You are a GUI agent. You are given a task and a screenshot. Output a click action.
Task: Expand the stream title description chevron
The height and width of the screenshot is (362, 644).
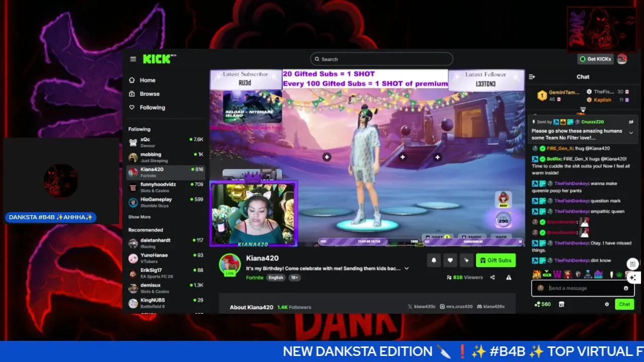pyautogui.click(x=407, y=268)
